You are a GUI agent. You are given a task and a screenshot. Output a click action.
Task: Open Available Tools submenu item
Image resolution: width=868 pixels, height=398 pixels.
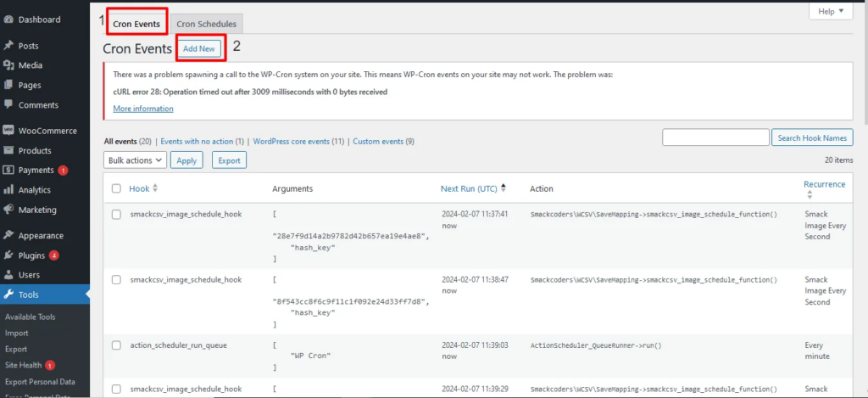(30, 317)
